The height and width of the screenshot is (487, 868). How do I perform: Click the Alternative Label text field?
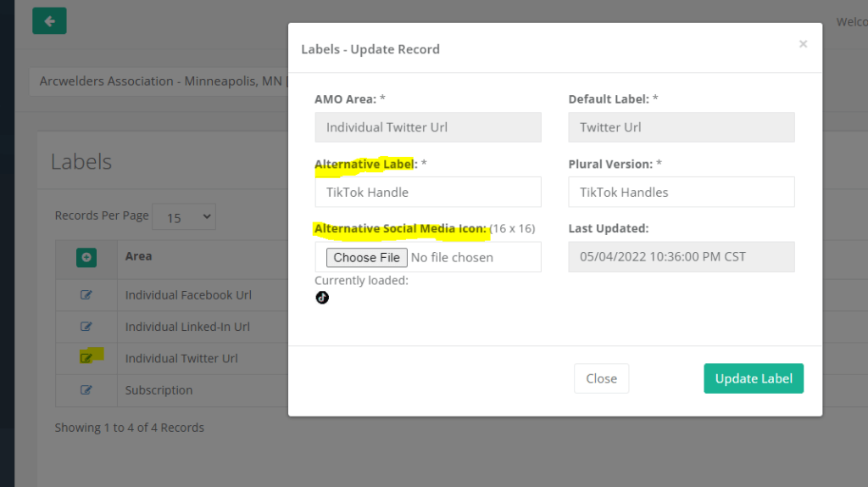tap(427, 192)
